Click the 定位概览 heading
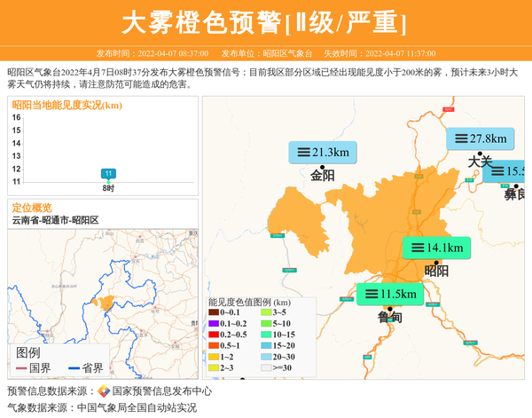532x418 pixels. coord(32,208)
